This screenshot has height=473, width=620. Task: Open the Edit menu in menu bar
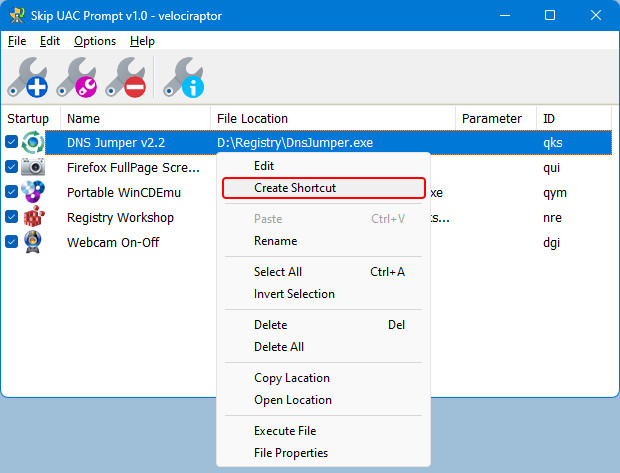(50, 41)
